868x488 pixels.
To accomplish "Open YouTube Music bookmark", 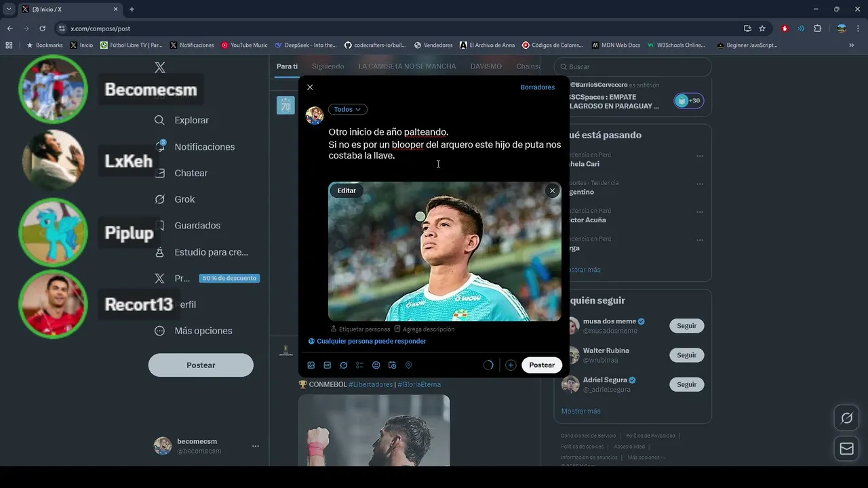I will tap(244, 45).
